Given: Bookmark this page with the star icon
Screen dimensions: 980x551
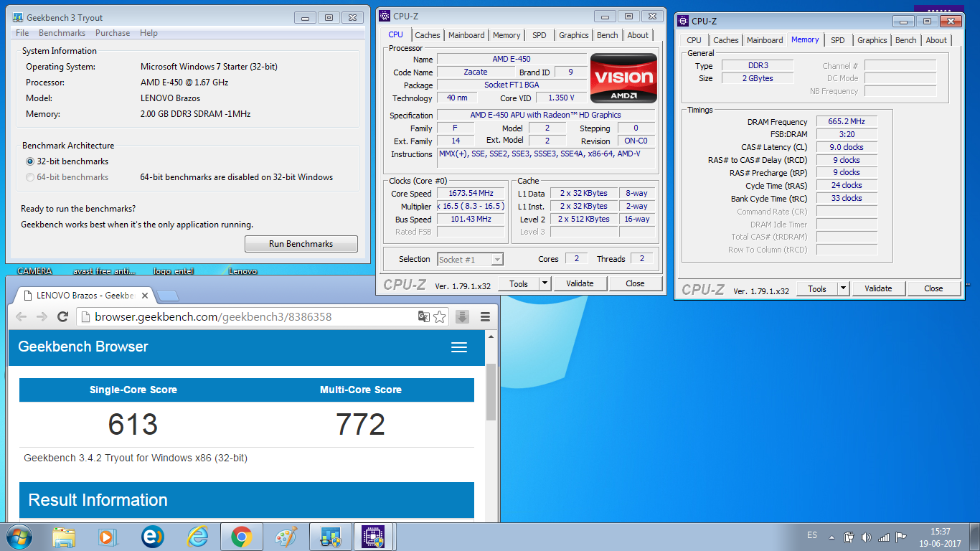Looking at the screenshot, I should [x=440, y=316].
